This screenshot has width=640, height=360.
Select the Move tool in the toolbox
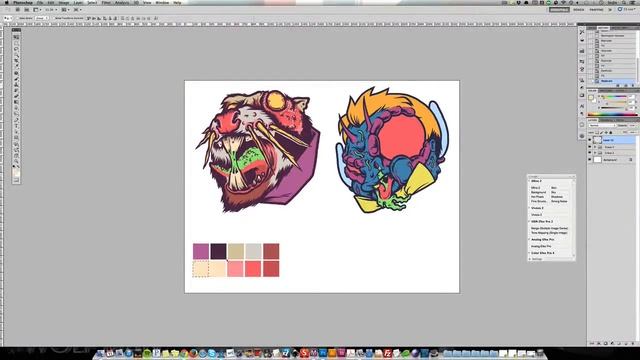tap(16, 37)
